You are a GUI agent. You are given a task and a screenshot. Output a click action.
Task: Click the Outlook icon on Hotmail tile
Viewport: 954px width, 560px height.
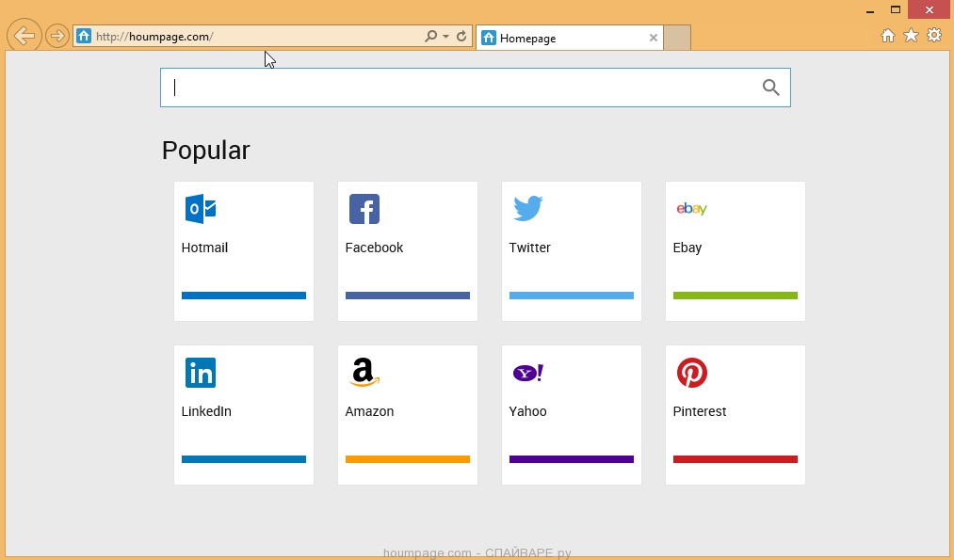pos(201,209)
